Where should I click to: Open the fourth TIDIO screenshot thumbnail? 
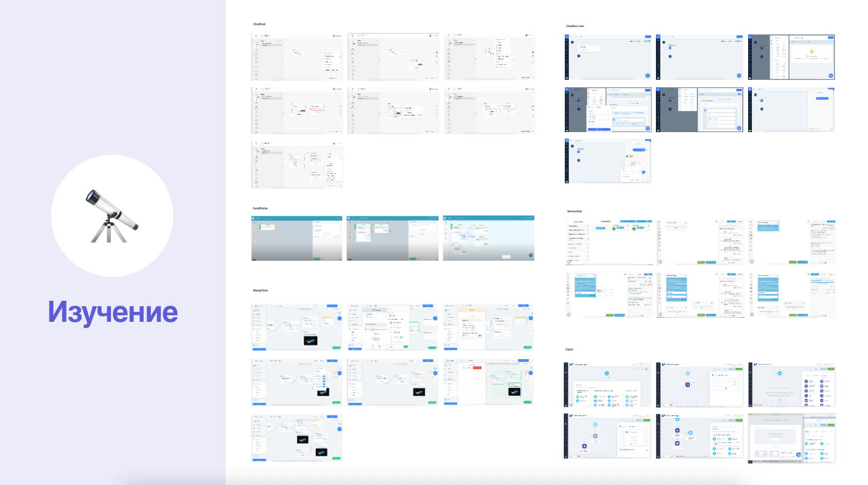[x=608, y=436]
